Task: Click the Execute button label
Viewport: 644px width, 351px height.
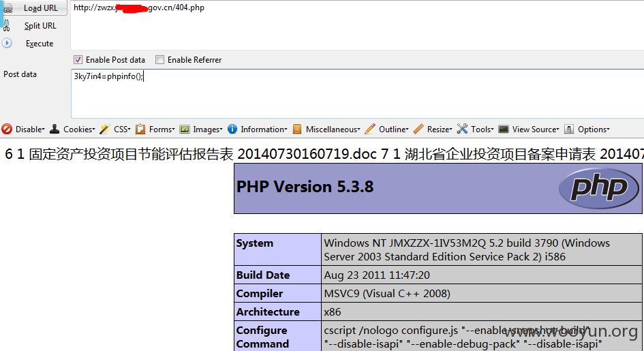Action: coord(40,43)
